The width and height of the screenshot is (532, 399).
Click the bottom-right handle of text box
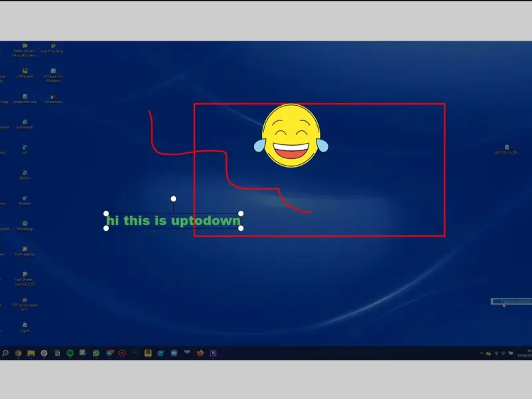point(241,228)
